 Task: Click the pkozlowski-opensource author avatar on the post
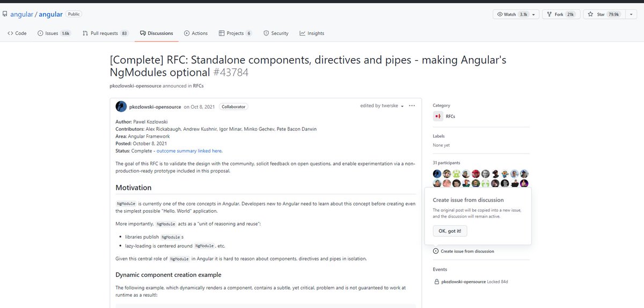(121, 106)
